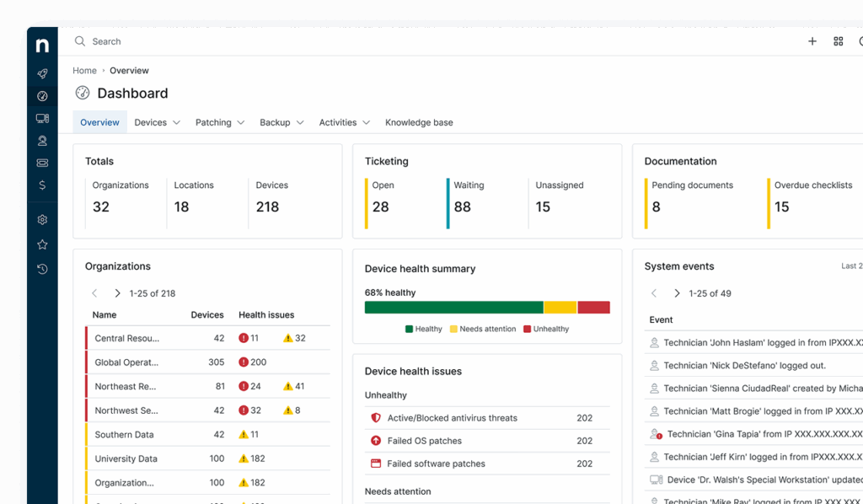Viewport: 863px width, 504px height.
Task: Open the recent history clock icon
Action: click(x=42, y=269)
